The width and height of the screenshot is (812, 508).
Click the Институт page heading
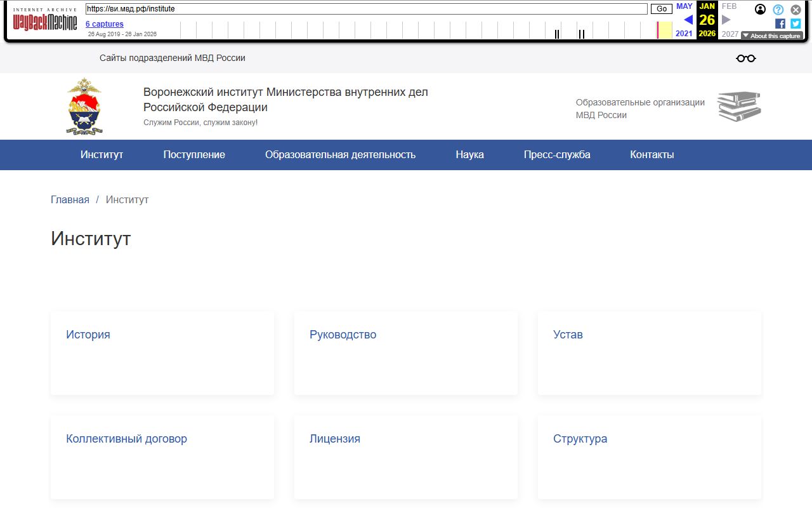click(91, 239)
